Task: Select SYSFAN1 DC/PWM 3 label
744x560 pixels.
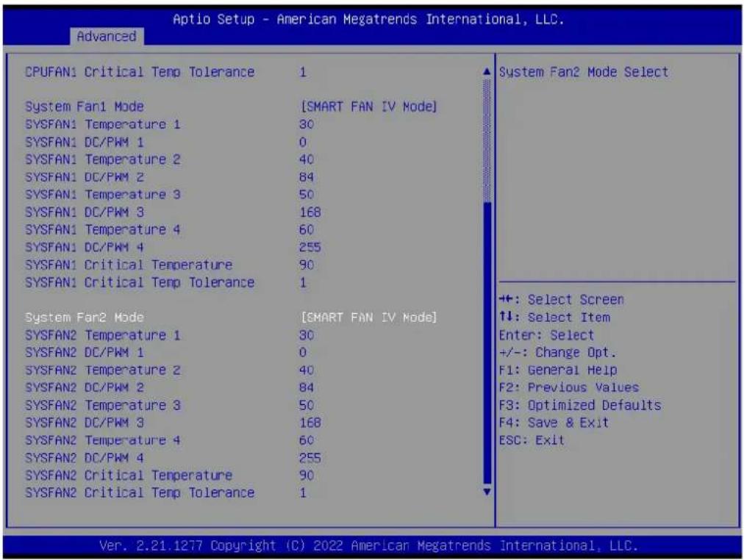Action: tap(85, 212)
